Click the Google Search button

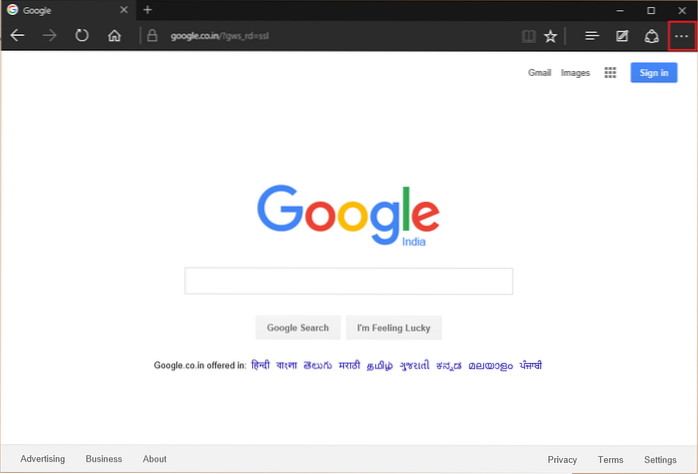tap(298, 328)
